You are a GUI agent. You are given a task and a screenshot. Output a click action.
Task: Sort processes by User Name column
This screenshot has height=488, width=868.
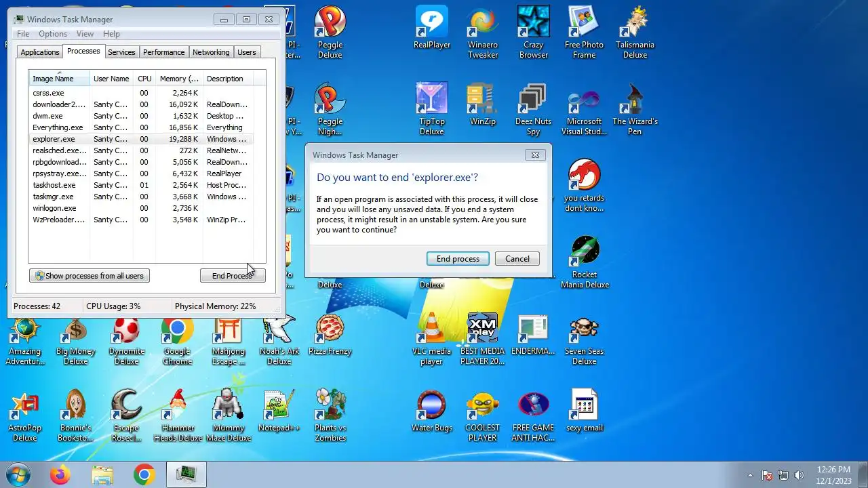coord(111,79)
